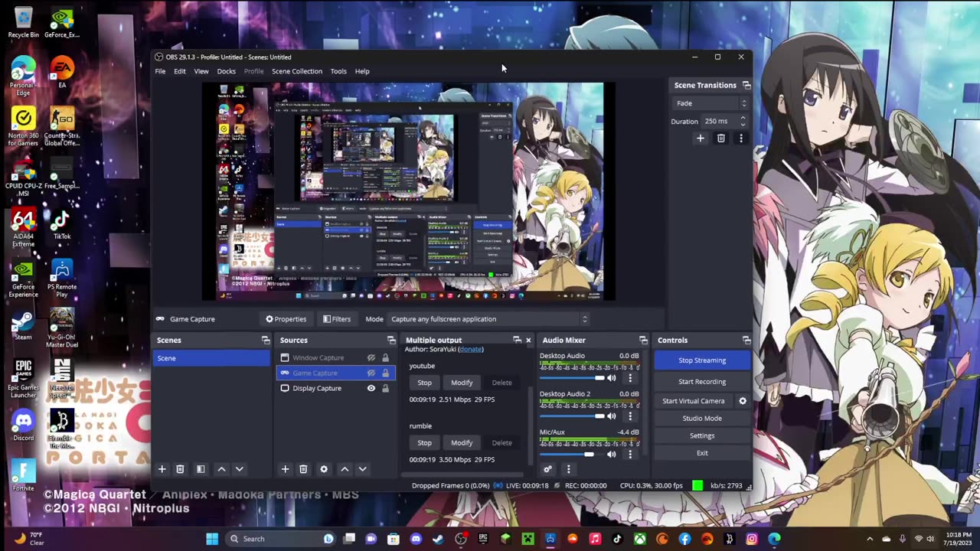Click Start Recording button
The width and height of the screenshot is (980, 551).
(x=702, y=382)
